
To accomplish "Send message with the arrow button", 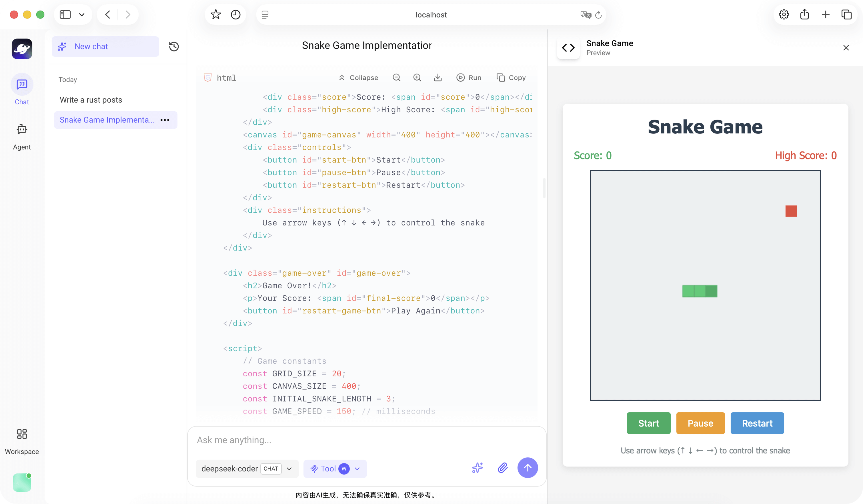I will pyautogui.click(x=528, y=468).
